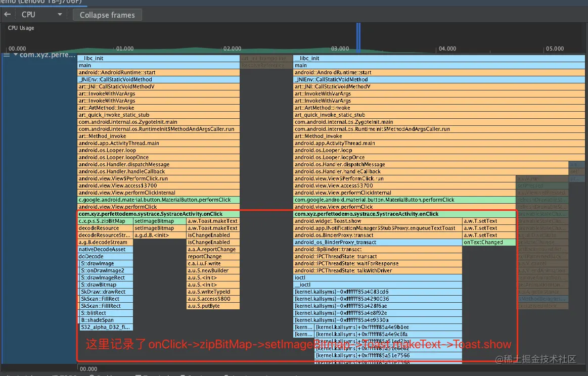Select the S::drawImage frame

(107, 263)
